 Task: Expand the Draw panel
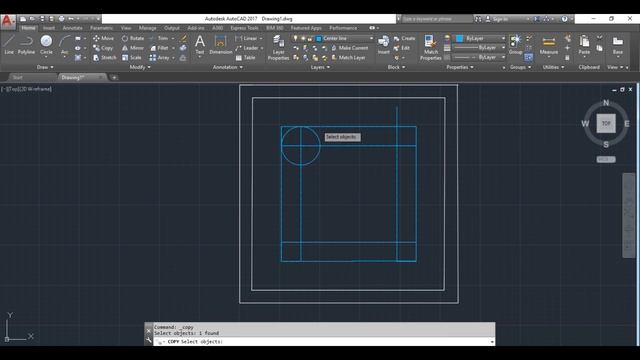(45, 67)
